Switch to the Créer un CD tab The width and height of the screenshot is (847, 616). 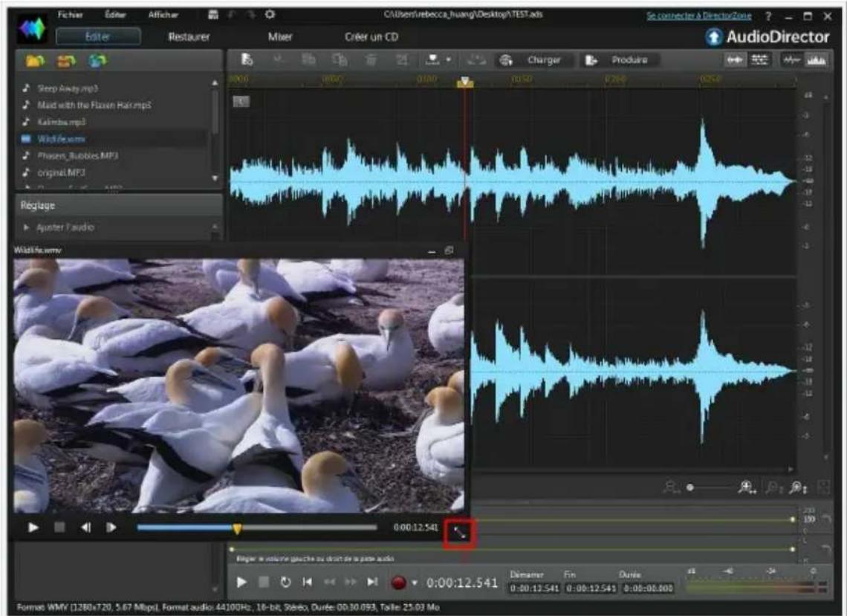coord(371,36)
